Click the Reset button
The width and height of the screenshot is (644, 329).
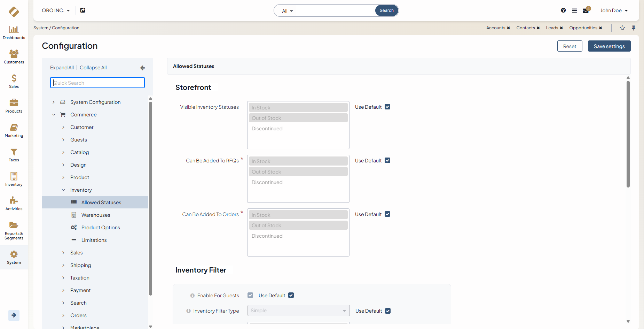tap(570, 46)
